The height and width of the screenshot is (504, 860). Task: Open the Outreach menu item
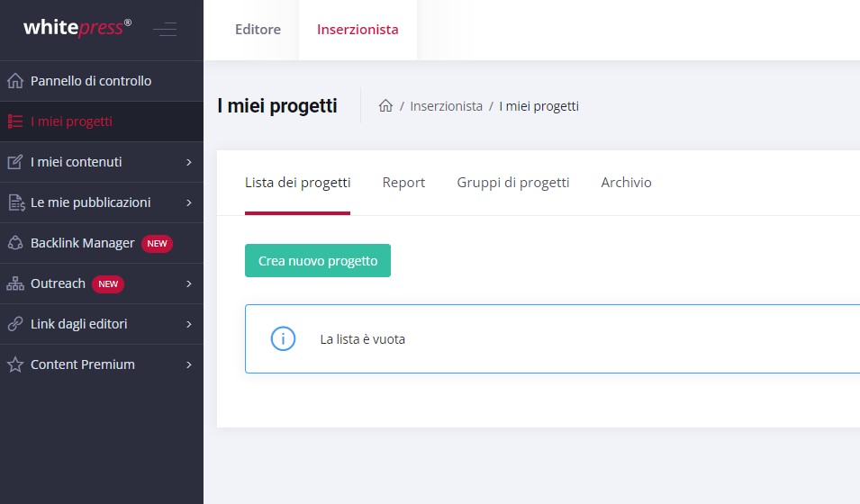pyautogui.click(x=102, y=283)
